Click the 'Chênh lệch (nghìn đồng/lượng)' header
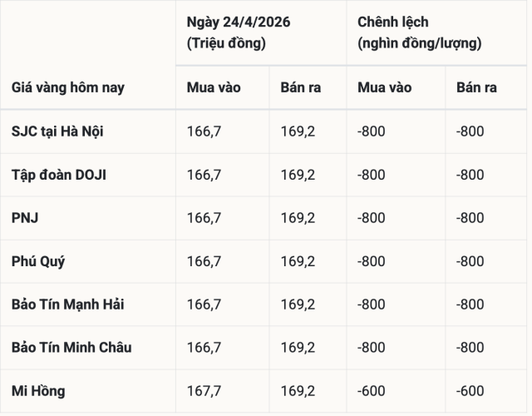Screen dimensions: 532x416 tap(420, 32)
